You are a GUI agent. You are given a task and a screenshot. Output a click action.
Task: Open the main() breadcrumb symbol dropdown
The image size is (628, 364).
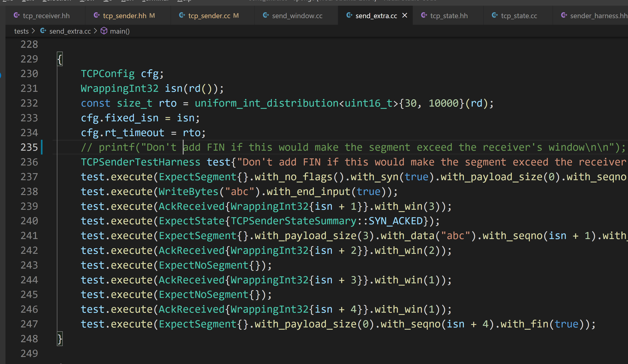coord(120,31)
